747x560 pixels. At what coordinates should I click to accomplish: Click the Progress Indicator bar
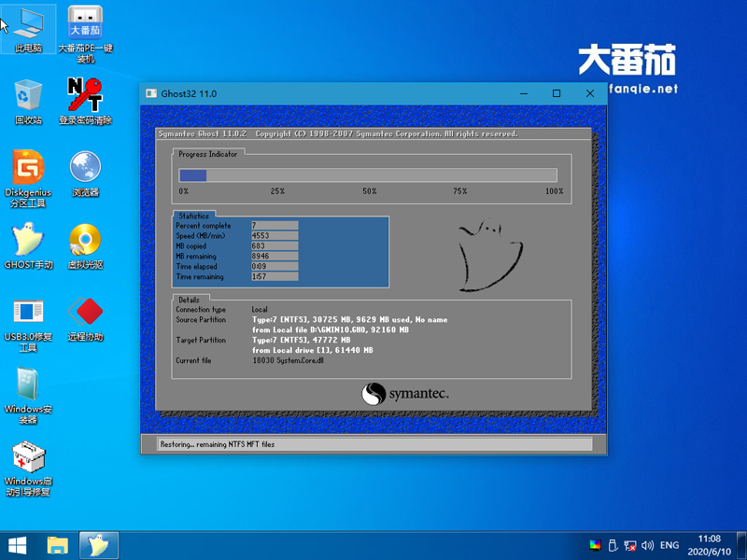point(368,175)
